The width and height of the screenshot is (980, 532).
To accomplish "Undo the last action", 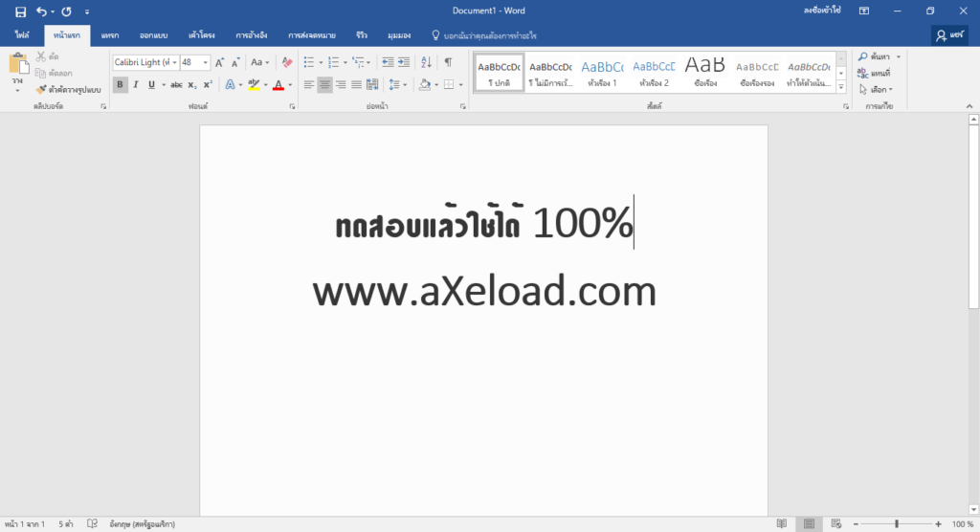I will coord(41,11).
